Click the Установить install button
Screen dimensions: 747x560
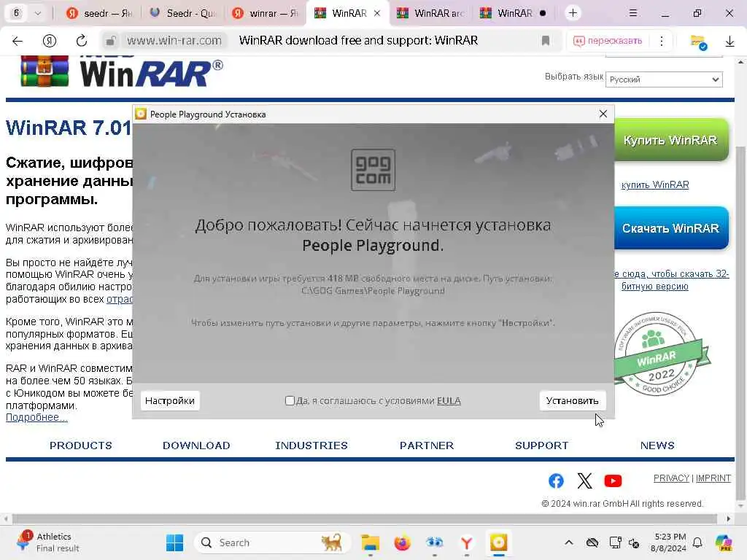point(572,400)
